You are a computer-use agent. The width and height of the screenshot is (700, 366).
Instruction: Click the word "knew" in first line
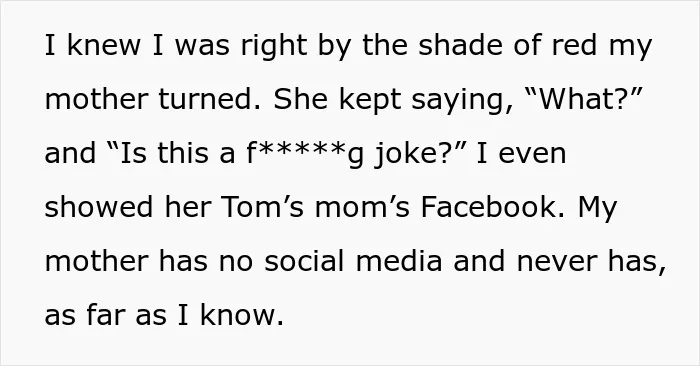pos(104,45)
